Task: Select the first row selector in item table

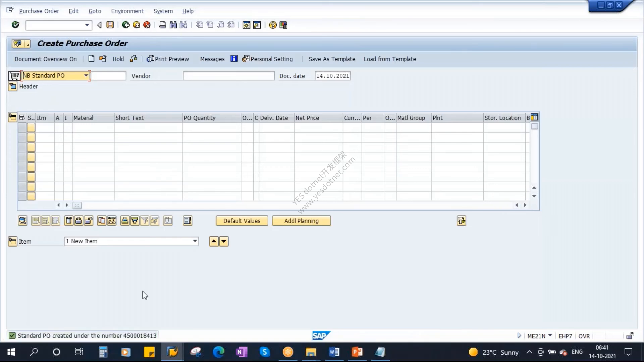Action: point(22,127)
